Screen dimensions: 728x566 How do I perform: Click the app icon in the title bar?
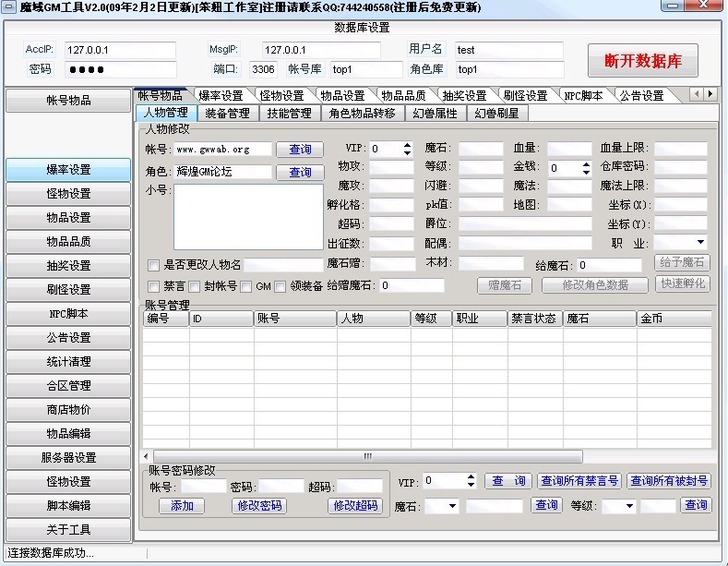[x=8, y=7]
